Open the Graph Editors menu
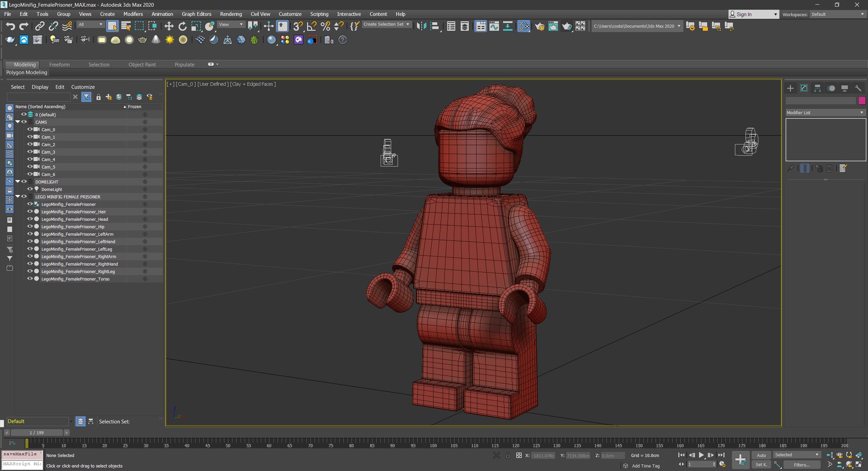The width and height of the screenshot is (868, 471). (196, 14)
